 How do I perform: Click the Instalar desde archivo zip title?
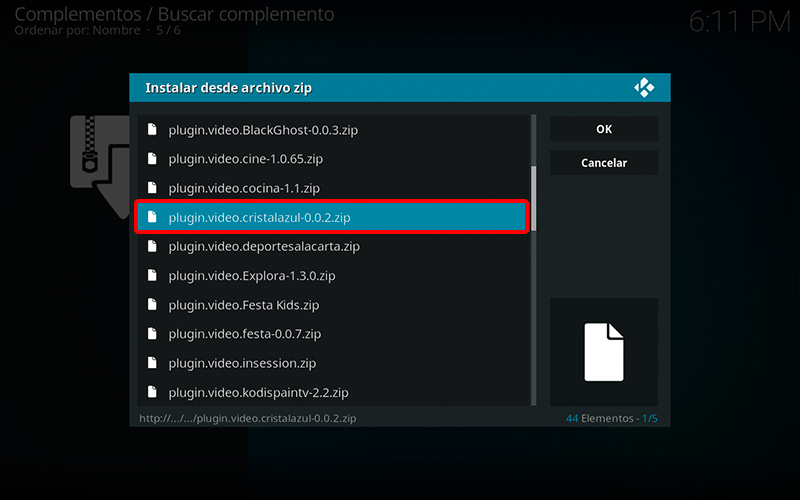click(x=228, y=88)
